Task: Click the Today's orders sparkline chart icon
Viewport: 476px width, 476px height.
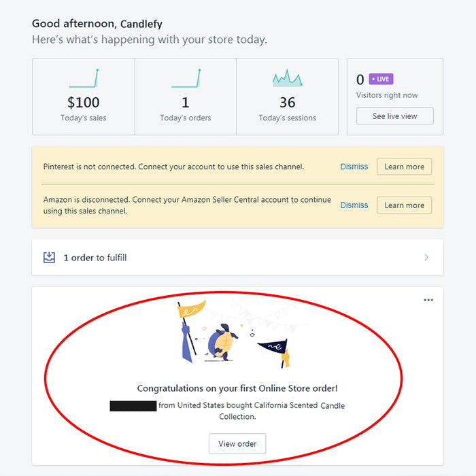Action: (186, 78)
